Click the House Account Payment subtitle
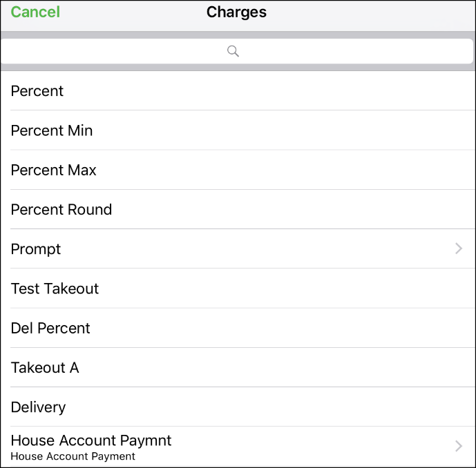Viewport: 476px width, 468px height. pos(73,456)
